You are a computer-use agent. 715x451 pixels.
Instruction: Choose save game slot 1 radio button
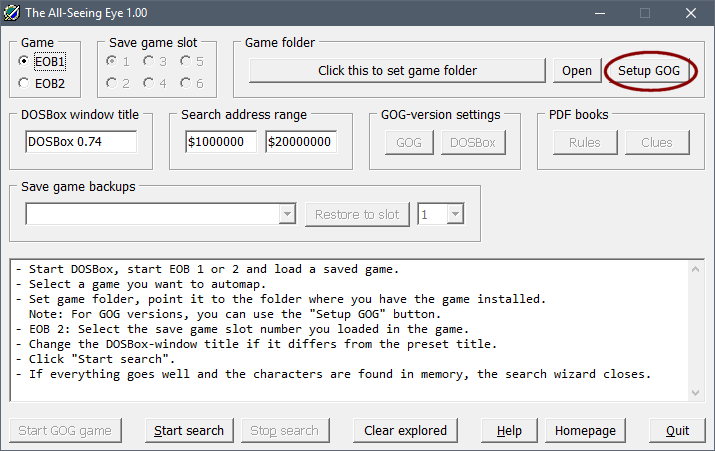point(112,62)
